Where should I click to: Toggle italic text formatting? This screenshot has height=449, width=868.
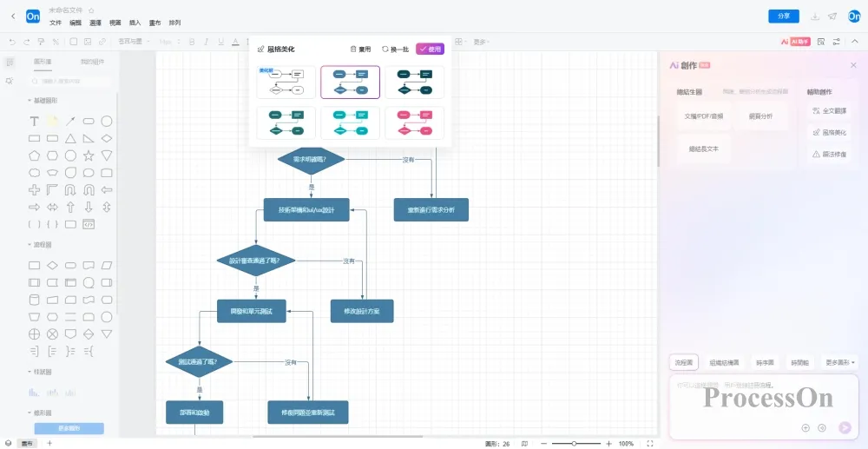(x=207, y=41)
